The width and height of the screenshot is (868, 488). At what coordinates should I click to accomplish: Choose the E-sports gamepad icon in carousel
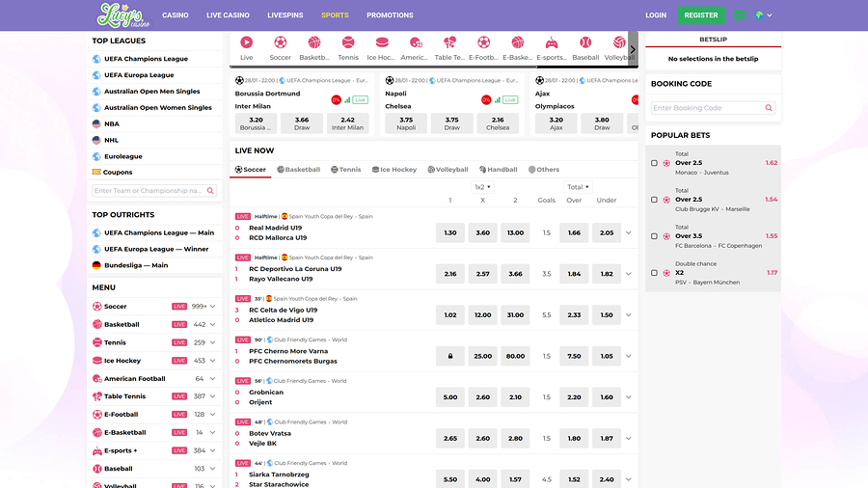coord(552,42)
